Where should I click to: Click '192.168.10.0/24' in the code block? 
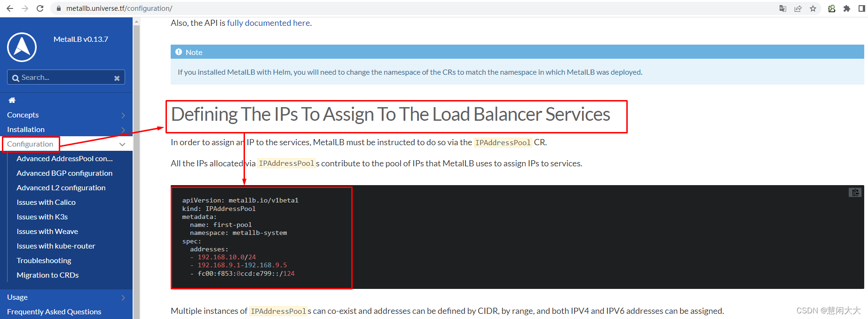point(227,257)
